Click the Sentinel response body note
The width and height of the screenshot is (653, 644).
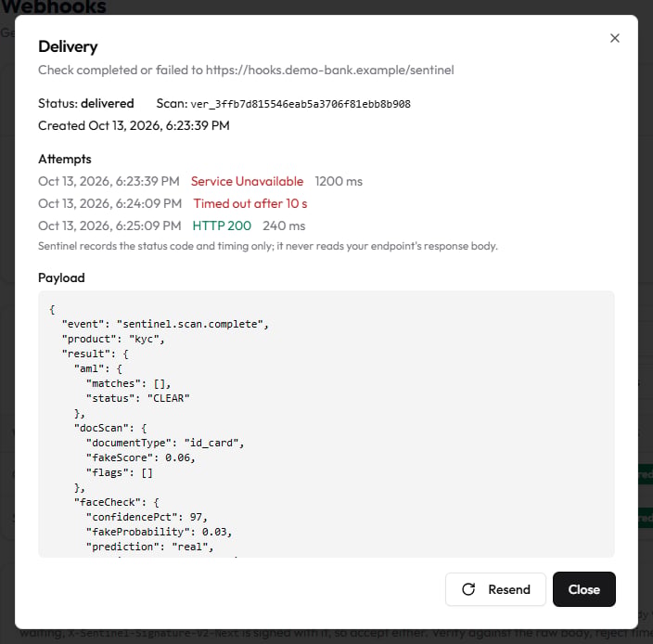tap(268, 246)
